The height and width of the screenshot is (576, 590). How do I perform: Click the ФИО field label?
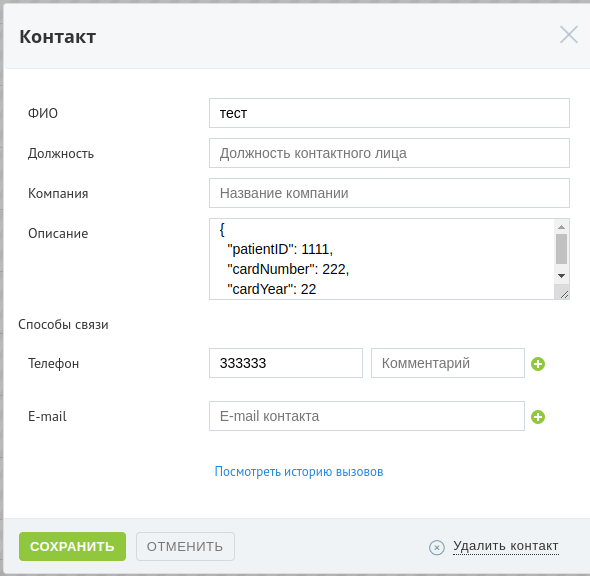[x=43, y=113]
